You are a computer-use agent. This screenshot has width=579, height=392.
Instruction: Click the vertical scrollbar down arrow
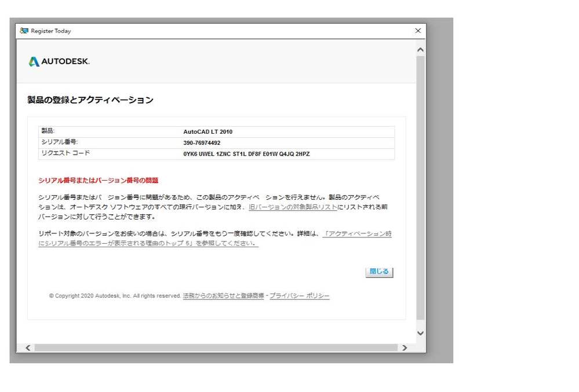tap(420, 333)
